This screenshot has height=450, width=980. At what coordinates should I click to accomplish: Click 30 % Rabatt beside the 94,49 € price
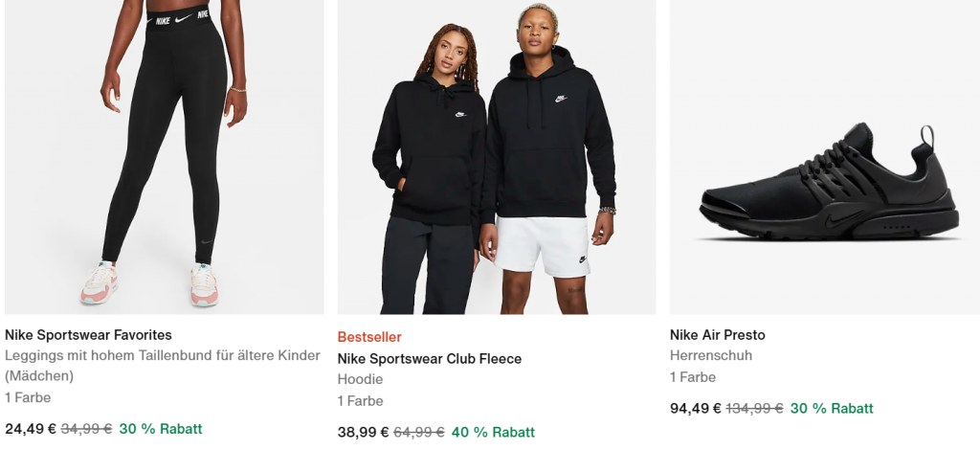tap(832, 408)
